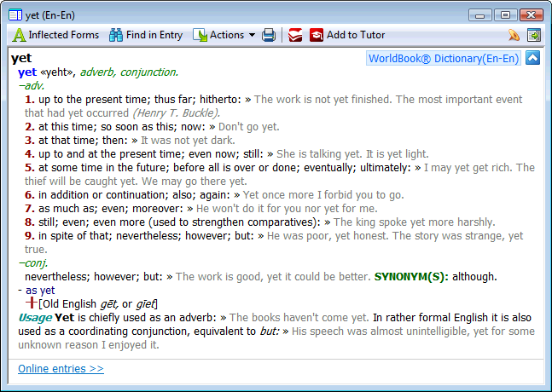Viewport: 552px width, 392px height.
Task: Click definition number 1. marker
Action: (x=30, y=100)
